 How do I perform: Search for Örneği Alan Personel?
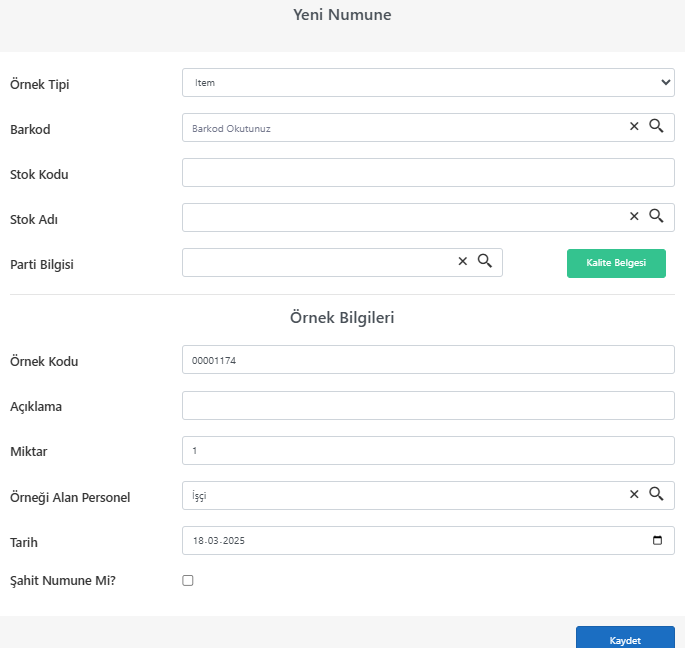coord(656,494)
